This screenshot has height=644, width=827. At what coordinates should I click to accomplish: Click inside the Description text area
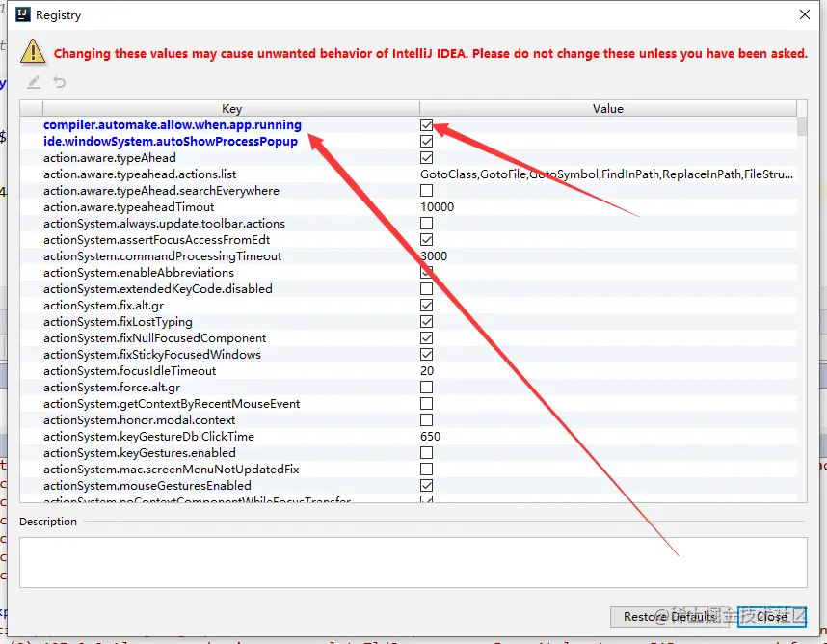(413, 562)
